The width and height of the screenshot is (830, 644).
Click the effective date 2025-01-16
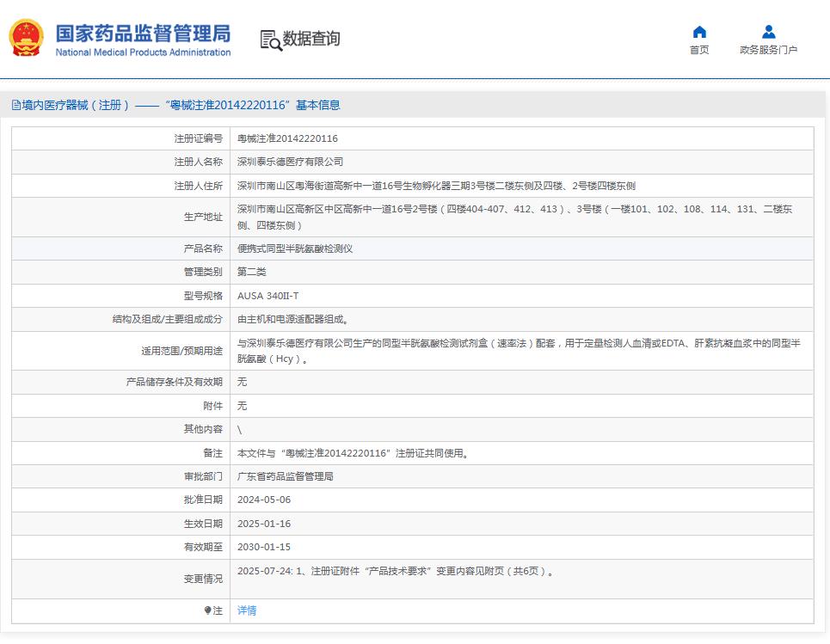coord(266,524)
